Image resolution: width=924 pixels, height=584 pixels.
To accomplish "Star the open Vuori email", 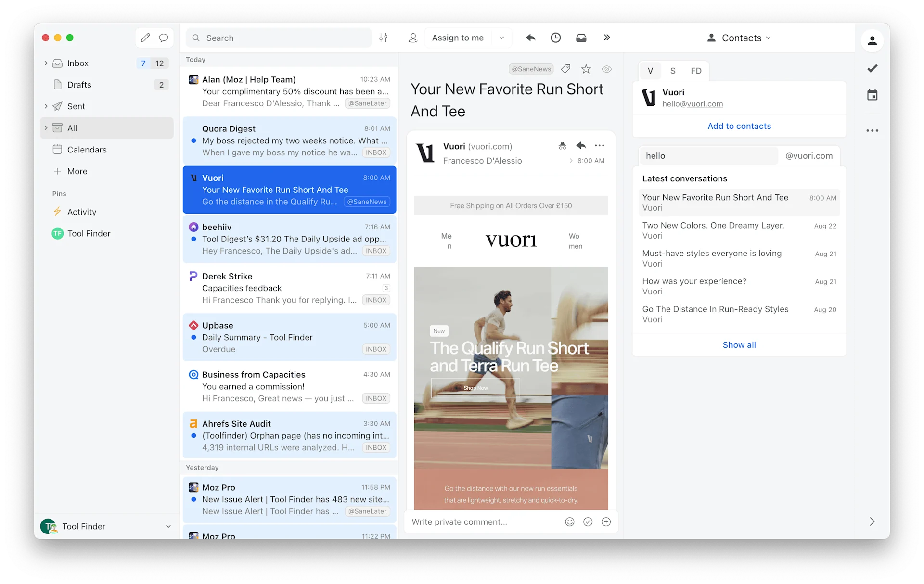I will (586, 69).
